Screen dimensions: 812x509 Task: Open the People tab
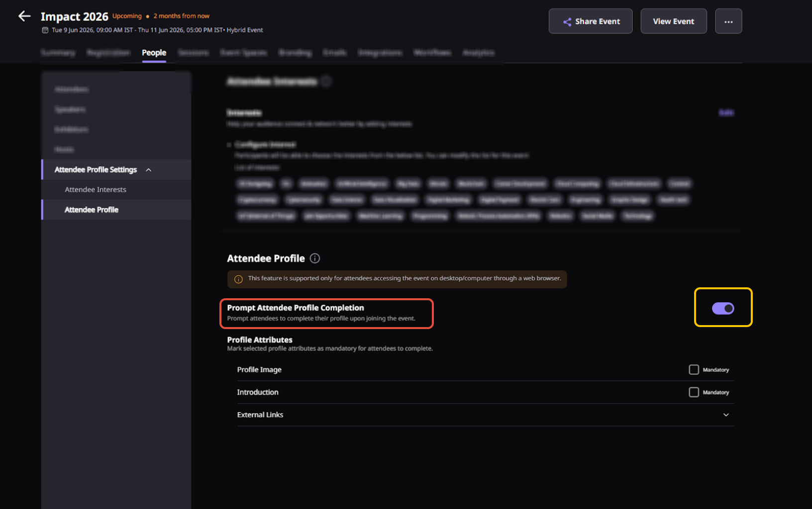[x=154, y=53]
